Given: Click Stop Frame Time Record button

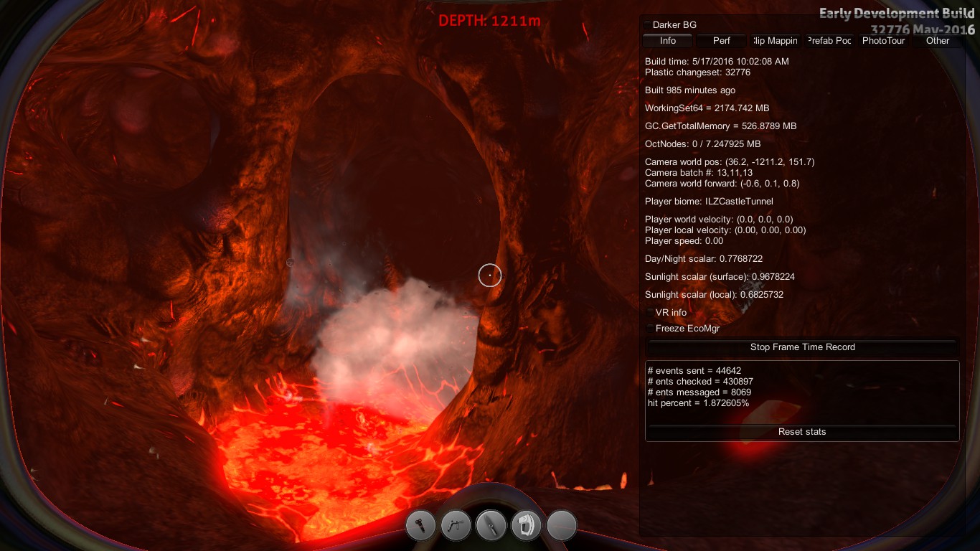Looking at the screenshot, I should pos(802,347).
